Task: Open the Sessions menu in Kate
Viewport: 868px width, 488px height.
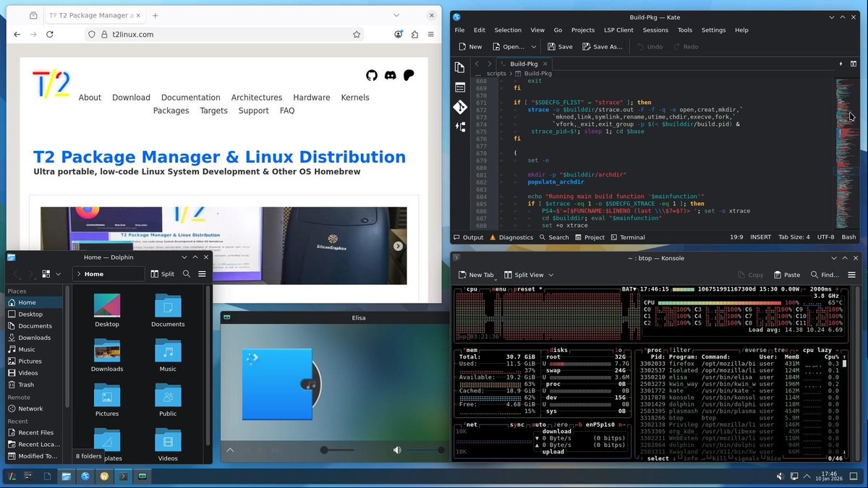Action: (x=655, y=30)
